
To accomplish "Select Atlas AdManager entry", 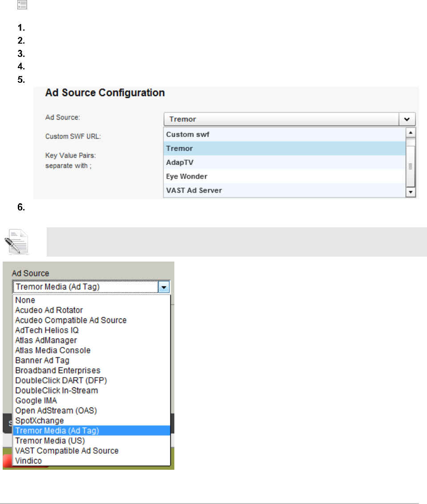I will [x=92, y=340].
